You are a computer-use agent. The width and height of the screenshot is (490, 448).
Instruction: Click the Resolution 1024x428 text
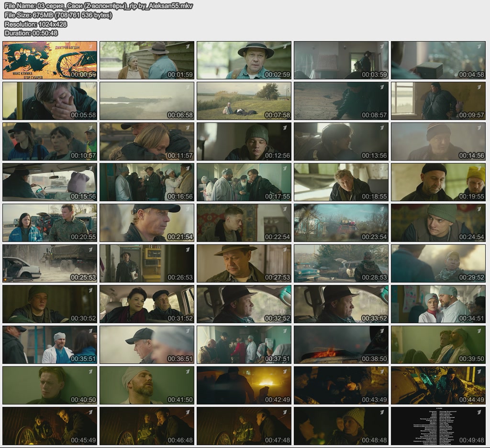click(x=35, y=24)
